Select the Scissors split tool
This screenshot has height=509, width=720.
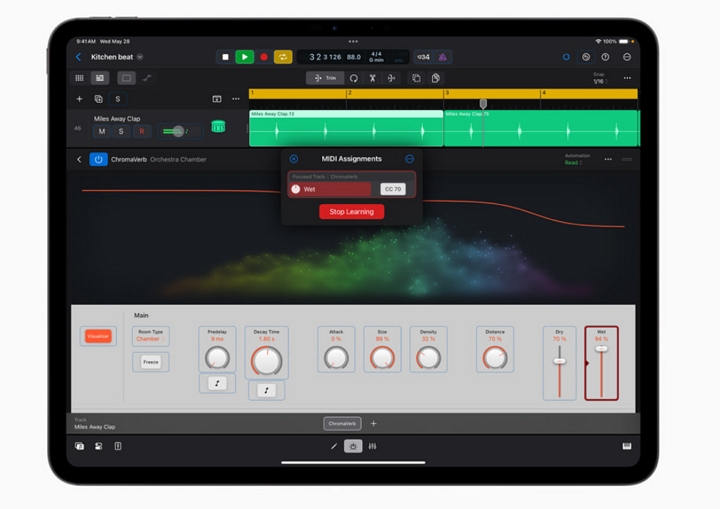[372, 78]
